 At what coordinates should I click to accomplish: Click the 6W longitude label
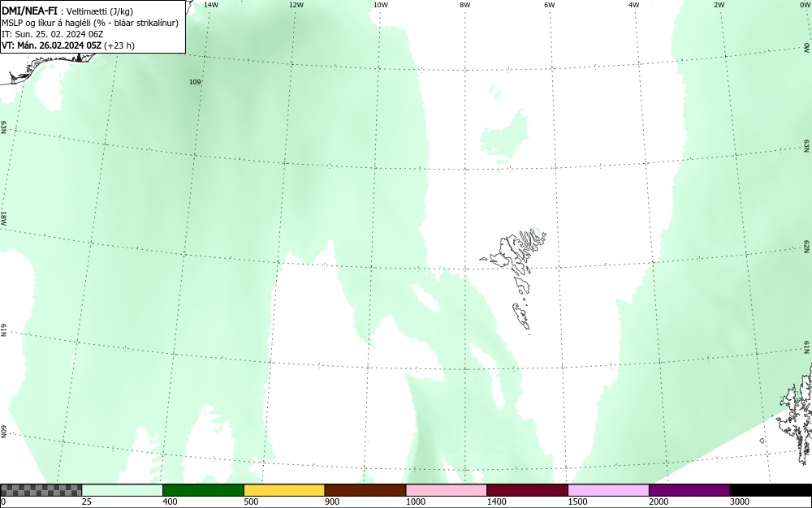[x=550, y=5]
